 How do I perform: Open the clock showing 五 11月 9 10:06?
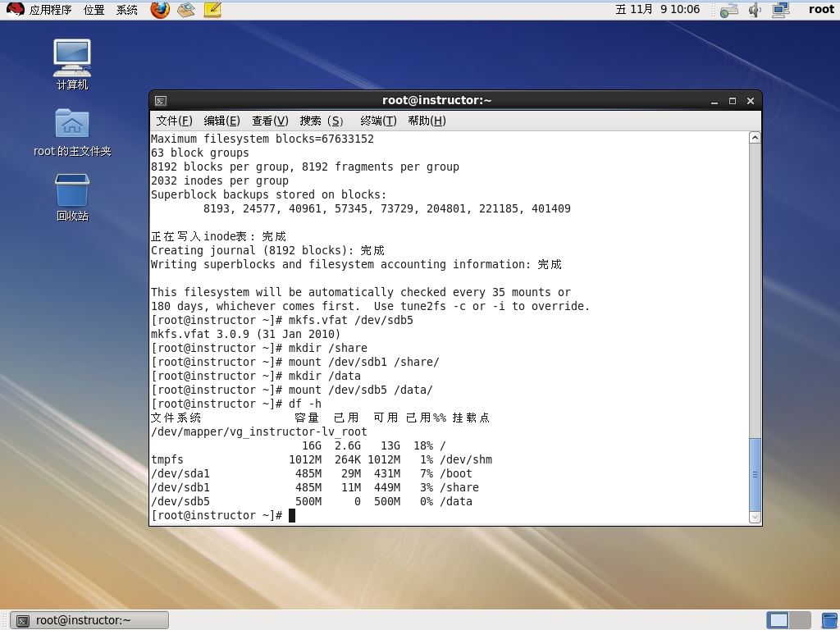(x=657, y=9)
